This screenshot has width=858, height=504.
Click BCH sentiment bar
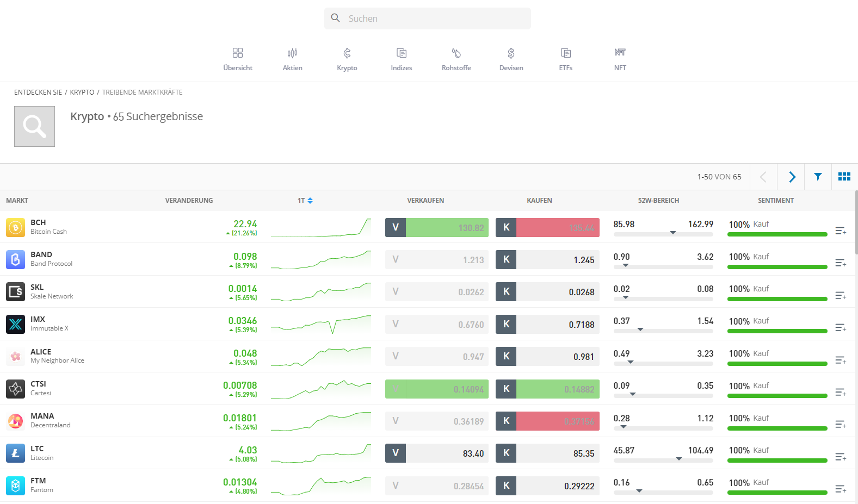(777, 234)
